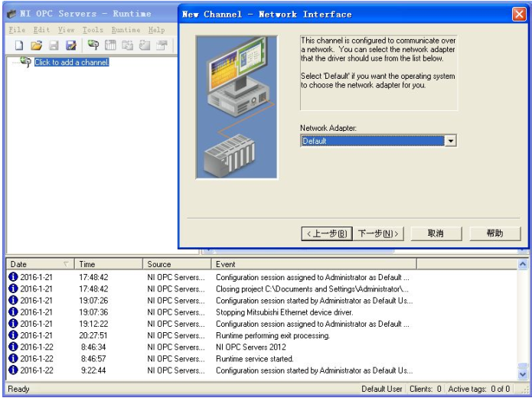Viewport: 532px width, 398px height.
Task: Select 'NI OPC Servers 2012' event text
Action: pyautogui.click(x=251, y=347)
